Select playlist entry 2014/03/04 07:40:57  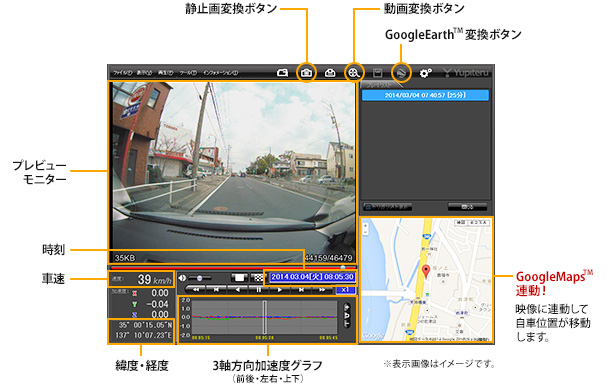pyautogui.click(x=425, y=95)
